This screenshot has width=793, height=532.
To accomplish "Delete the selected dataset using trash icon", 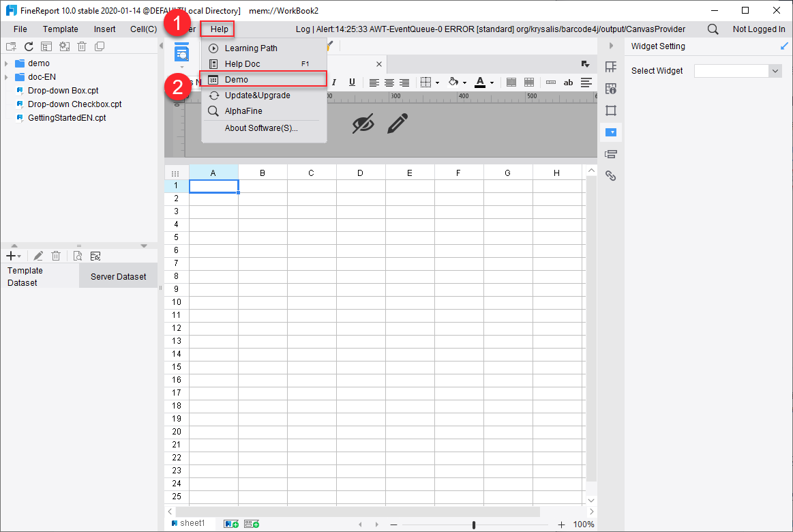I will 56,255.
